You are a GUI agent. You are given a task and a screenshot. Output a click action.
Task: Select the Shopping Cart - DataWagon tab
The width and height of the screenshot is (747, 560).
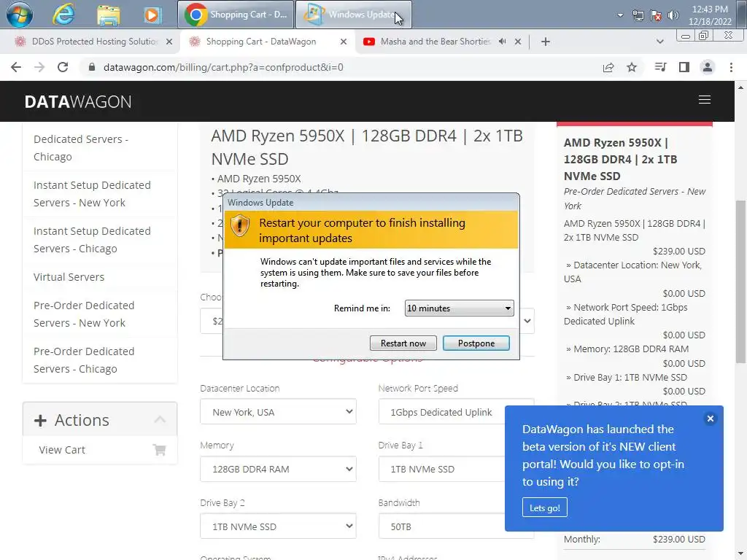tap(261, 42)
